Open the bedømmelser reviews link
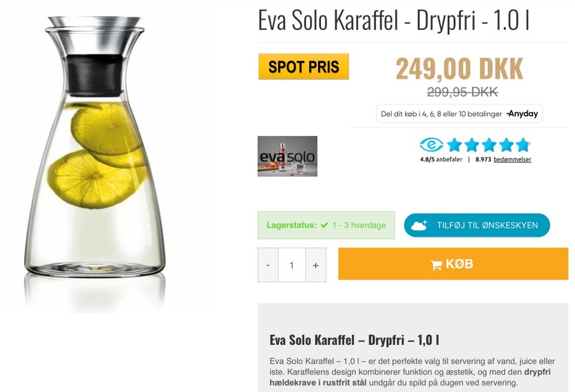This screenshot has width=575, height=392. 512,159
